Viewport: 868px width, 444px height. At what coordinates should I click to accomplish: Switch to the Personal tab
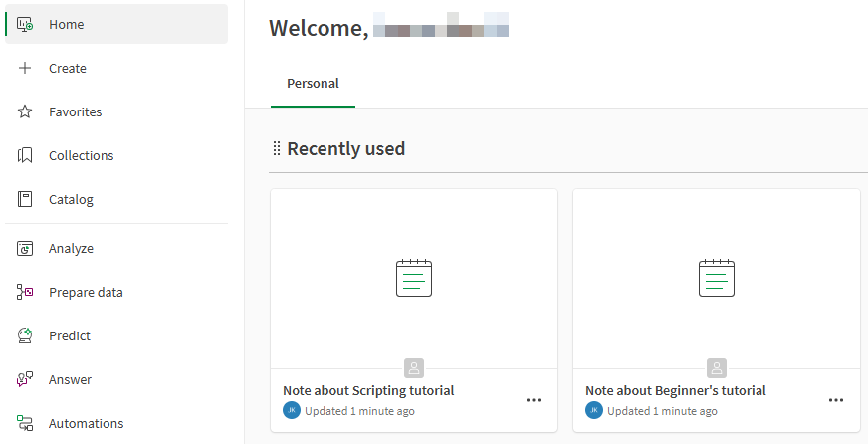[x=313, y=84]
